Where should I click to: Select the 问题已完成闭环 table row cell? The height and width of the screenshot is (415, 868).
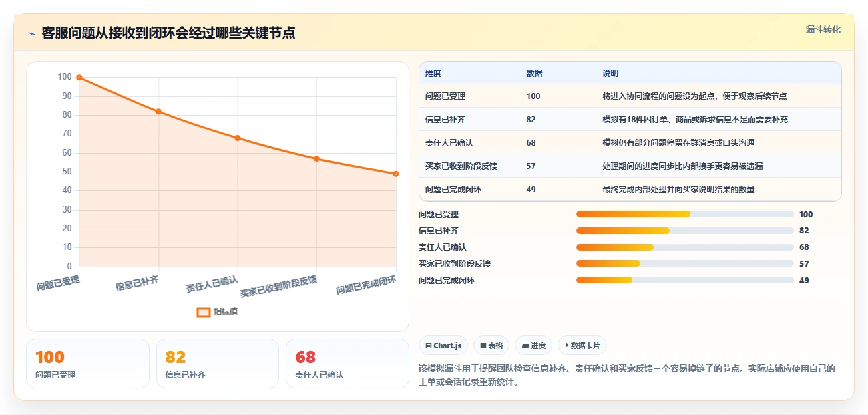pos(453,190)
